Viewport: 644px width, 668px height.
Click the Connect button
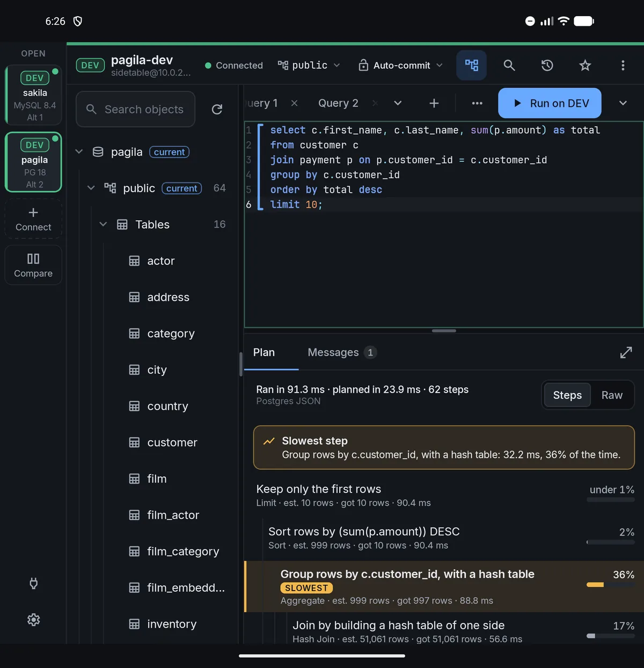(33, 219)
